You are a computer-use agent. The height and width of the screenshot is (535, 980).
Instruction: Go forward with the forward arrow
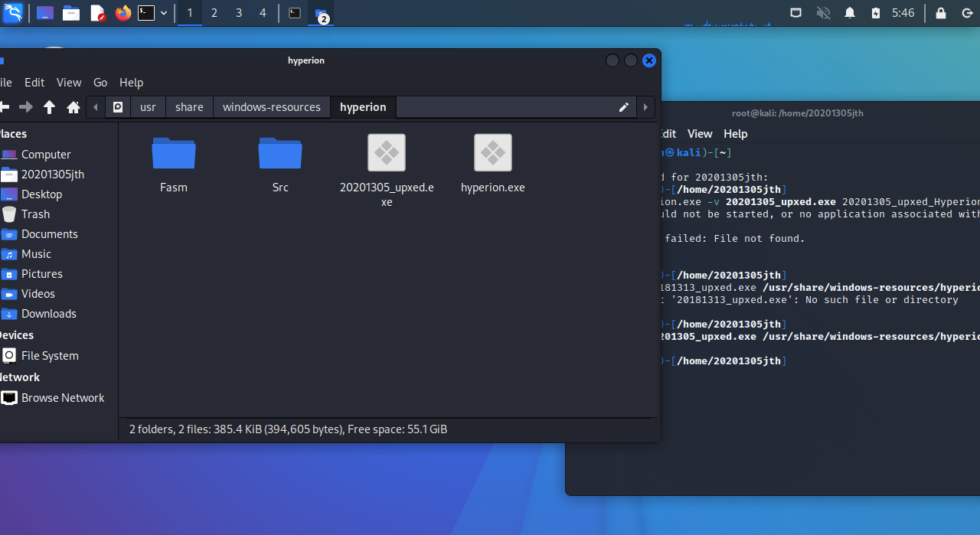[x=26, y=107]
